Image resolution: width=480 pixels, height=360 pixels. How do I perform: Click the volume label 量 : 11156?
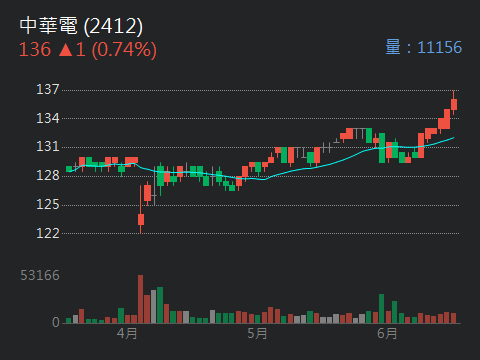tap(423, 47)
